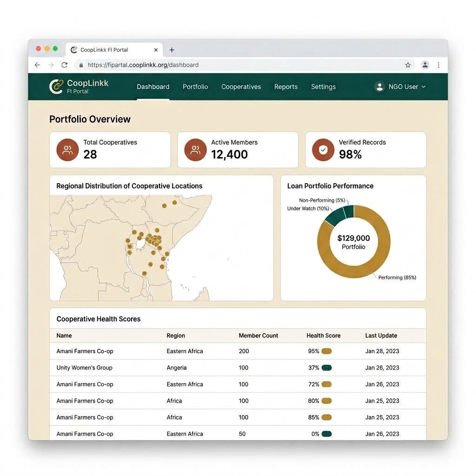This screenshot has height=476, width=476.
Task: Sort by the Last Update column header
Action: [381, 336]
